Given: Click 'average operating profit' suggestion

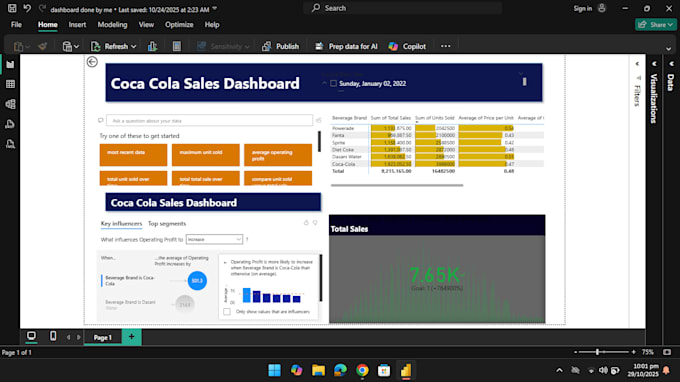Looking at the screenshot, I should click(x=278, y=155).
